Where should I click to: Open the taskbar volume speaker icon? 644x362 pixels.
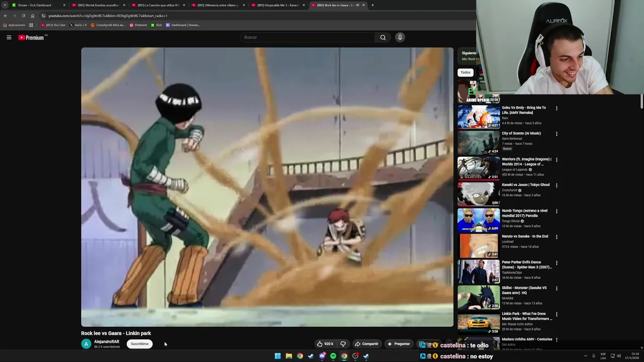[619, 356]
